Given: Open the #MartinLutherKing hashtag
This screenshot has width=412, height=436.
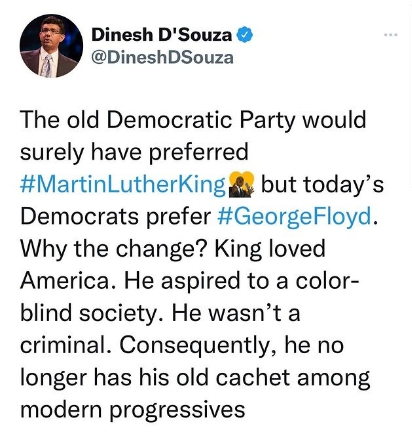Looking at the screenshot, I should [123, 185].
